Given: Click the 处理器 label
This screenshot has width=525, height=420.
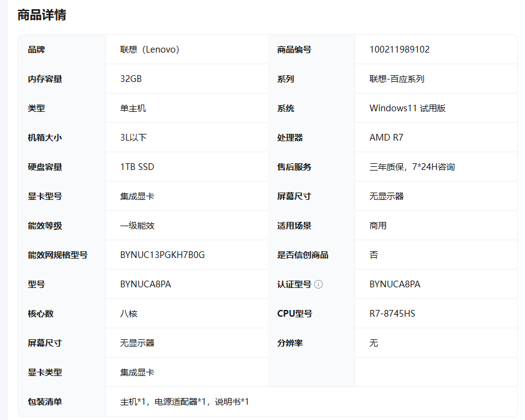Looking at the screenshot, I should coord(290,138).
